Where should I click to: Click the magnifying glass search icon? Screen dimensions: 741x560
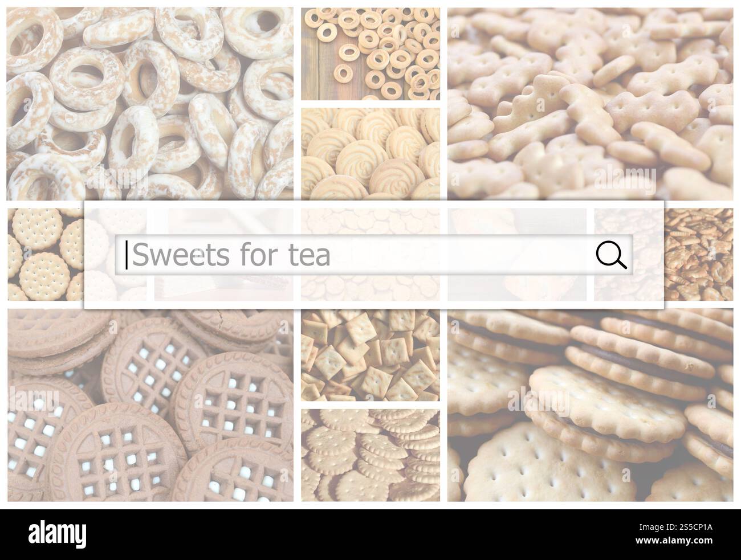pos(612,255)
